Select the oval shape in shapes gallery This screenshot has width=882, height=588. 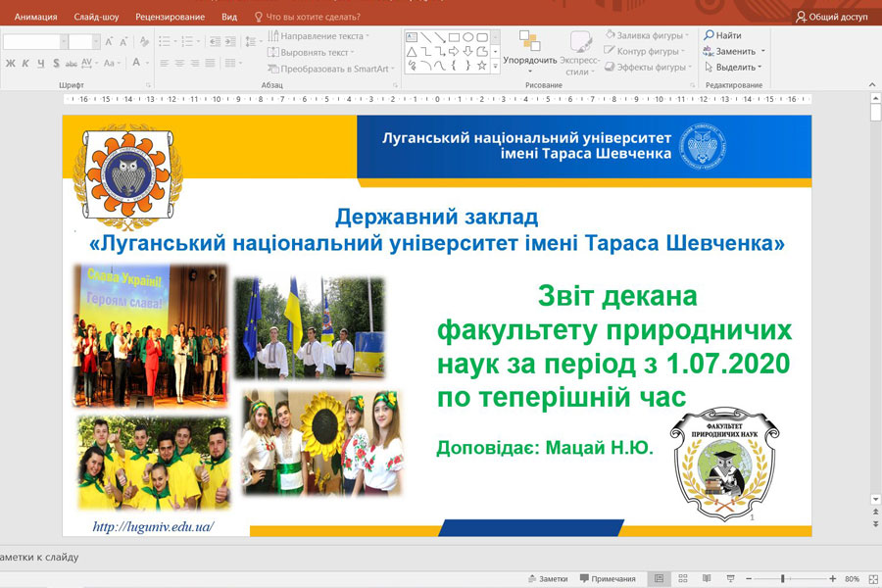(x=468, y=37)
